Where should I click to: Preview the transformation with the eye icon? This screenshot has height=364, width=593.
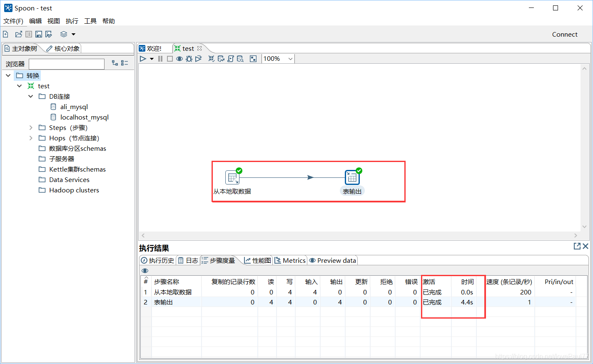(179, 59)
